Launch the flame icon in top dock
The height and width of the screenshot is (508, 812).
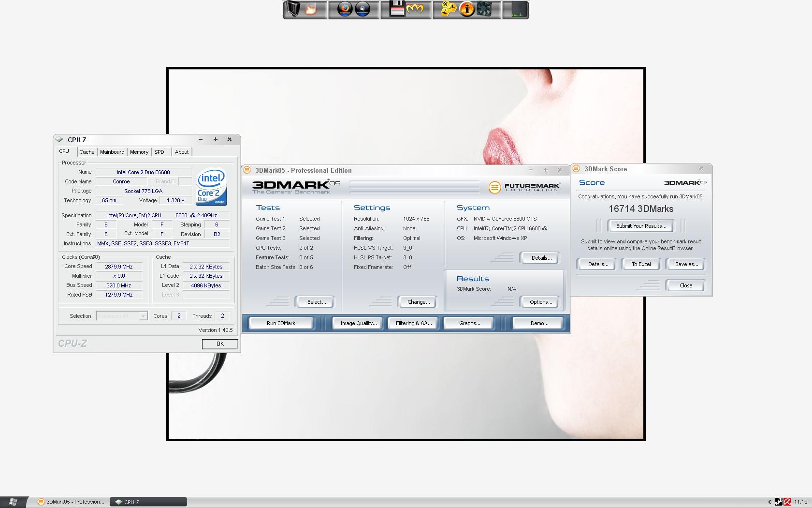click(310, 9)
